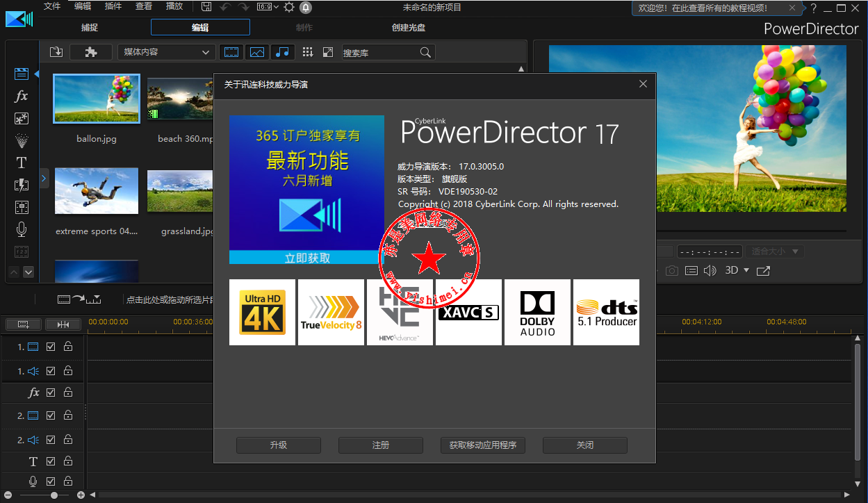Disable audio track 1 checkbox
Screen dimensions: 868x503
[51, 371]
